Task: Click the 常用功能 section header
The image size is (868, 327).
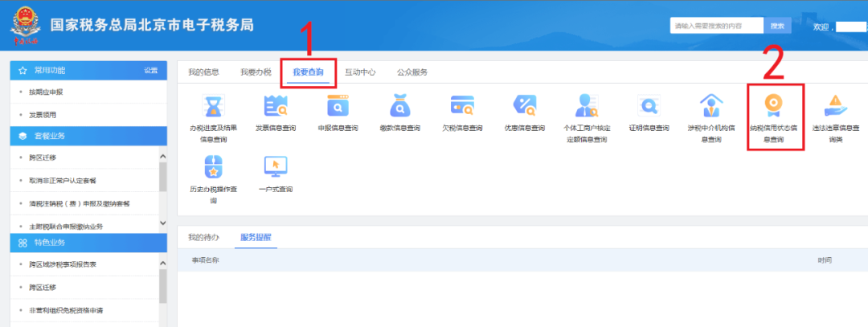Action: (88, 70)
